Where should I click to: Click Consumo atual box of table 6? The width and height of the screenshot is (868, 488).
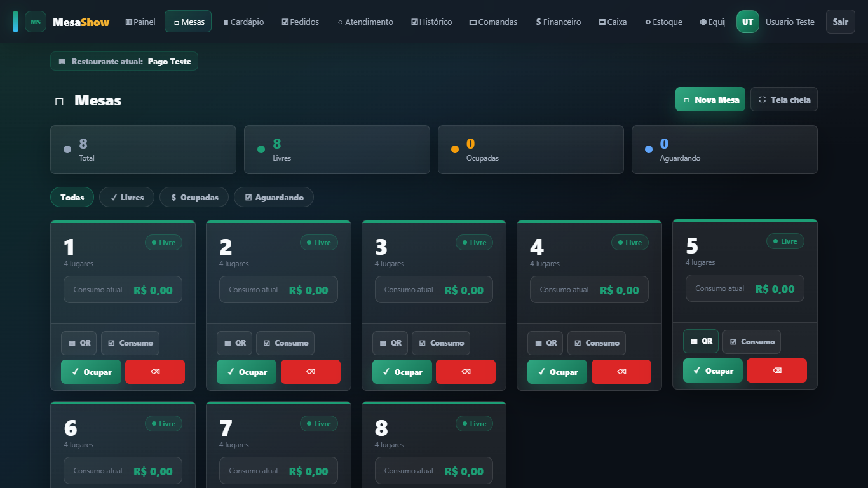(123, 471)
